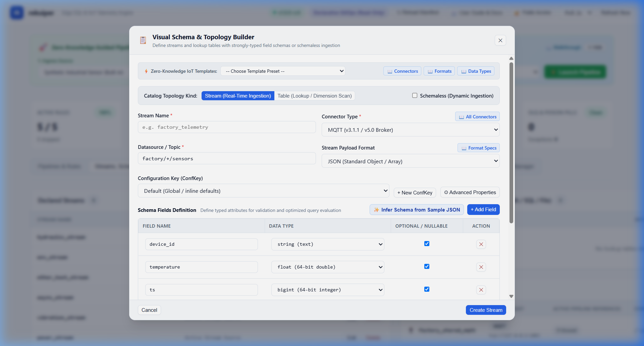Screen dimensions: 644x346
Task: Cancel the schema builder dialog
Action: click(149, 310)
